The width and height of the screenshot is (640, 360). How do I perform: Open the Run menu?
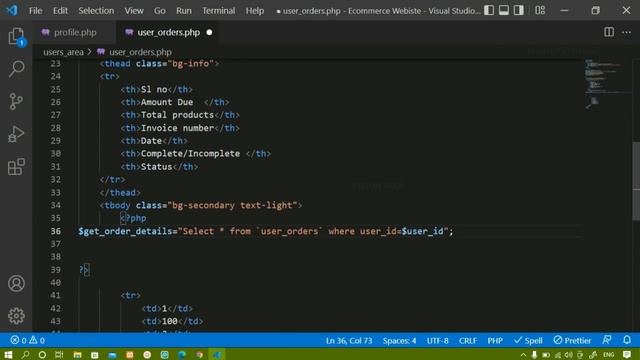(184, 11)
